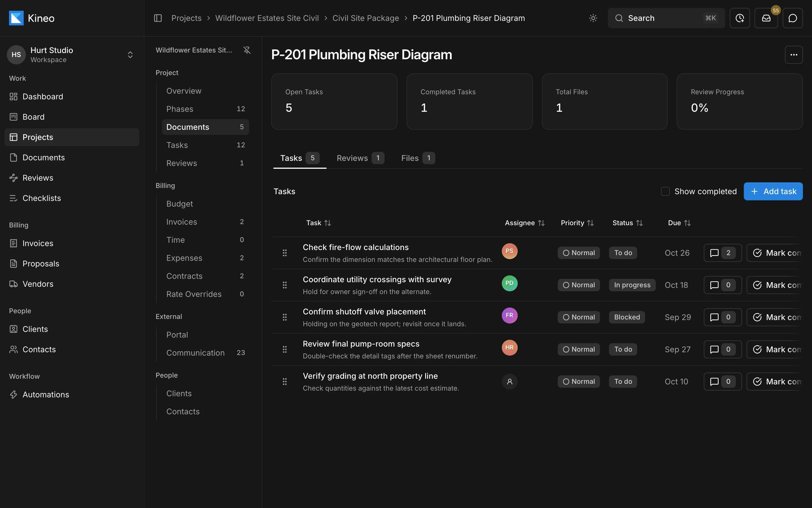Open the Review Progress card
This screenshot has width=812, height=508.
[739, 102]
